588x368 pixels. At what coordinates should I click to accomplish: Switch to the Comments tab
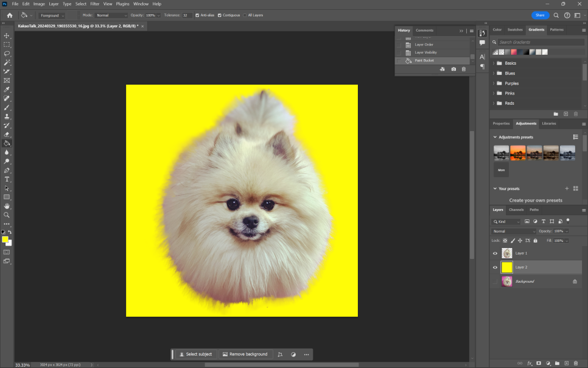424,30
